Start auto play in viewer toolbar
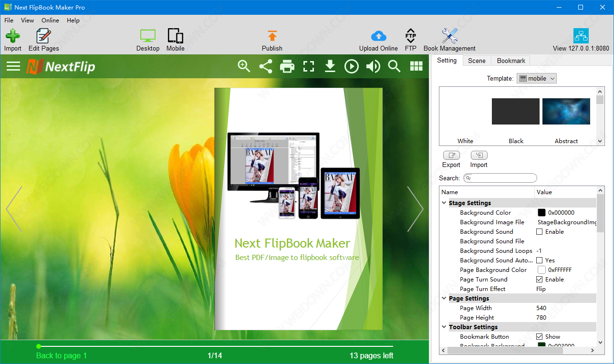This screenshot has height=364, width=614. (x=352, y=66)
